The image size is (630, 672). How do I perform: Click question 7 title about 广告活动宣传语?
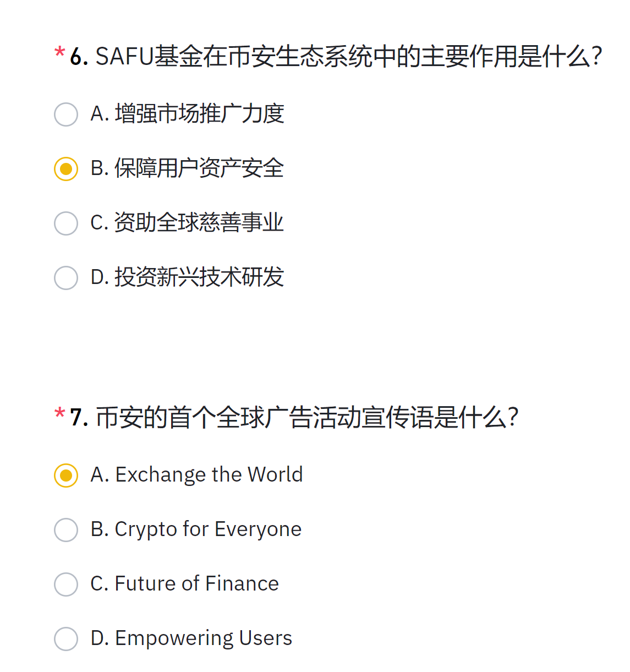[x=294, y=417]
